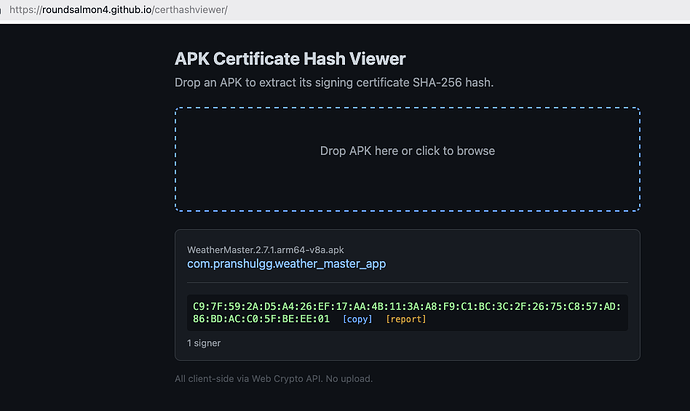
Task: Click the 'All client-side via Web Crypto API' footer note
Action: click(274, 379)
